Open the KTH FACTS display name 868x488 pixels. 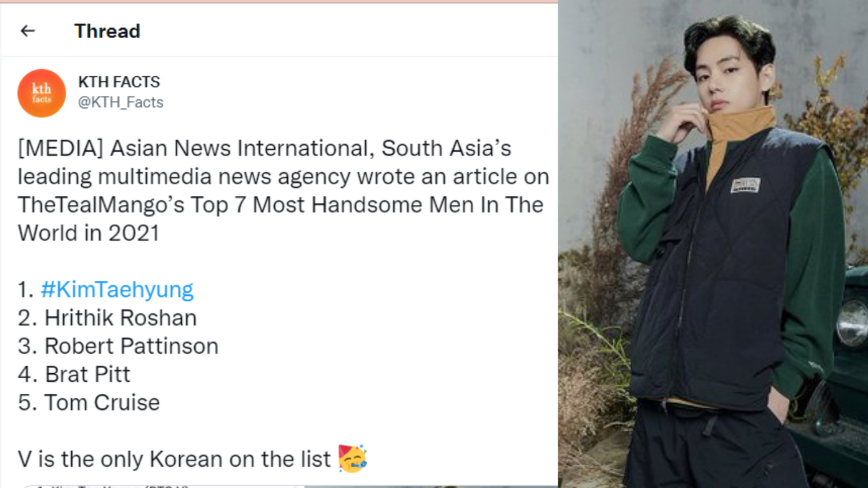coord(119,82)
